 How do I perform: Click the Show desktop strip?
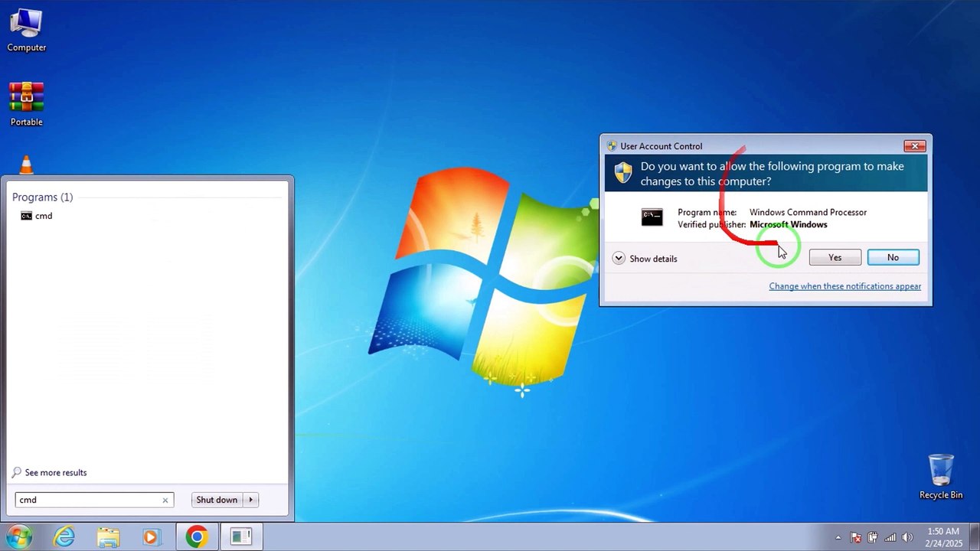click(975, 537)
